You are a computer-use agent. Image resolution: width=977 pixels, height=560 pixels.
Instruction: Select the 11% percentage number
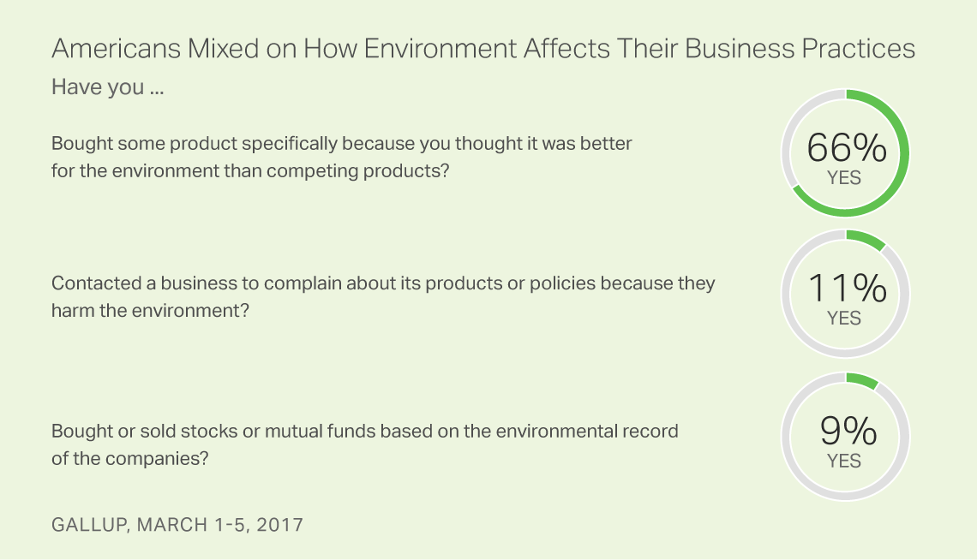[847, 289]
